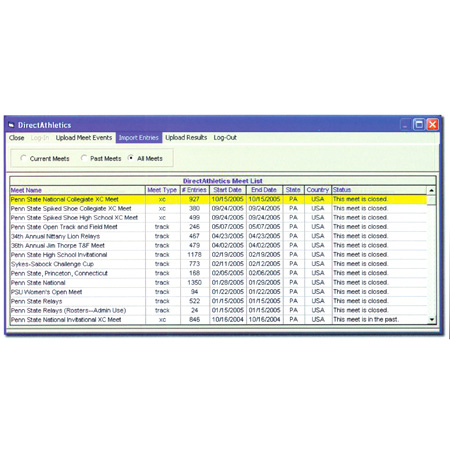Image resolution: width=450 pixels, height=450 pixels.
Task: Click start date 10/16/2004 cell
Action: pos(228,320)
